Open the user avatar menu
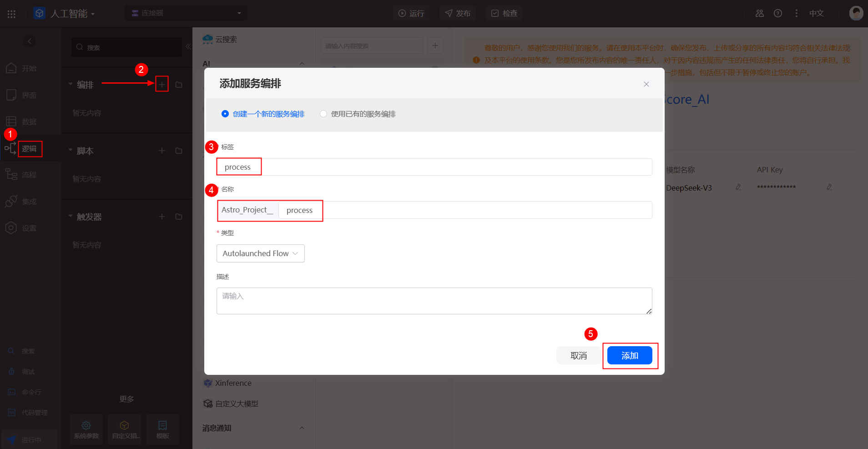868x449 pixels. [x=856, y=13]
